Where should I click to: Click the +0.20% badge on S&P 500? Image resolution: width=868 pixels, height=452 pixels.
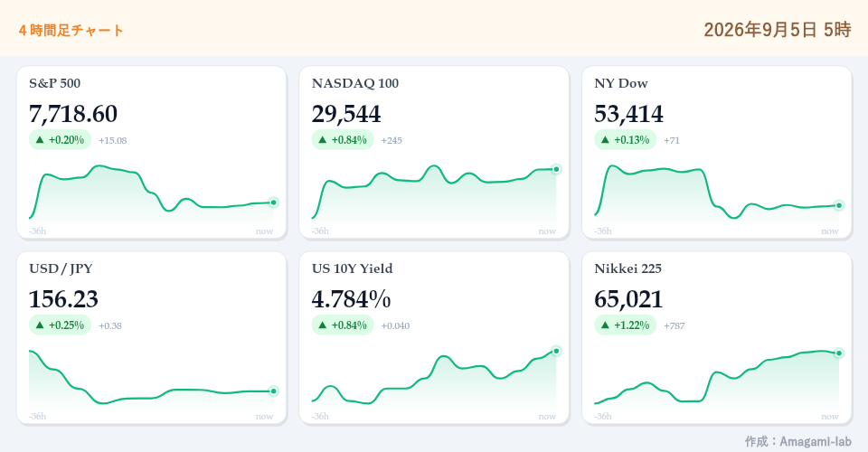pyautogui.click(x=60, y=140)
